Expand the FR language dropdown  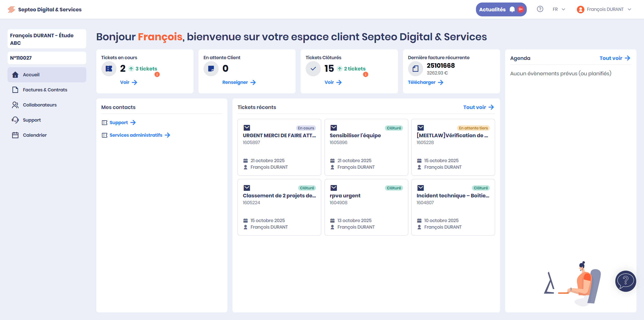pyautogui.click(x=559, y=9)
